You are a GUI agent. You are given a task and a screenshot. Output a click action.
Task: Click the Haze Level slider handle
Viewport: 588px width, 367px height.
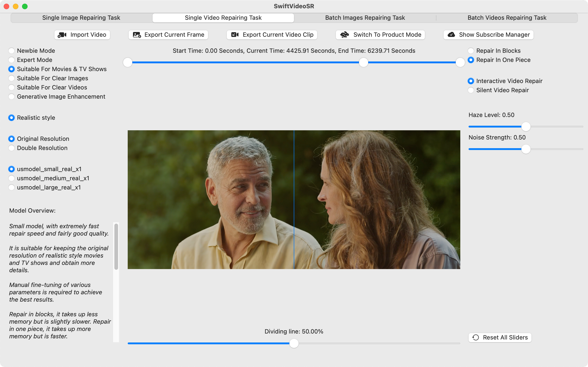pyautogui.click(x=526, y=126)
